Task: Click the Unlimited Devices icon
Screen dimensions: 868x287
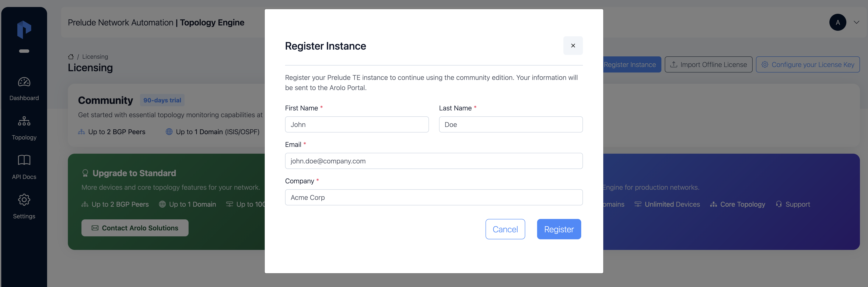Action: 638,204
